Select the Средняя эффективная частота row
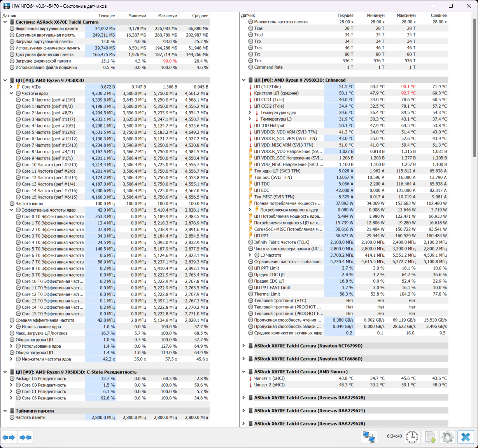This screenshot has width=478, height=448. point(105,320)
